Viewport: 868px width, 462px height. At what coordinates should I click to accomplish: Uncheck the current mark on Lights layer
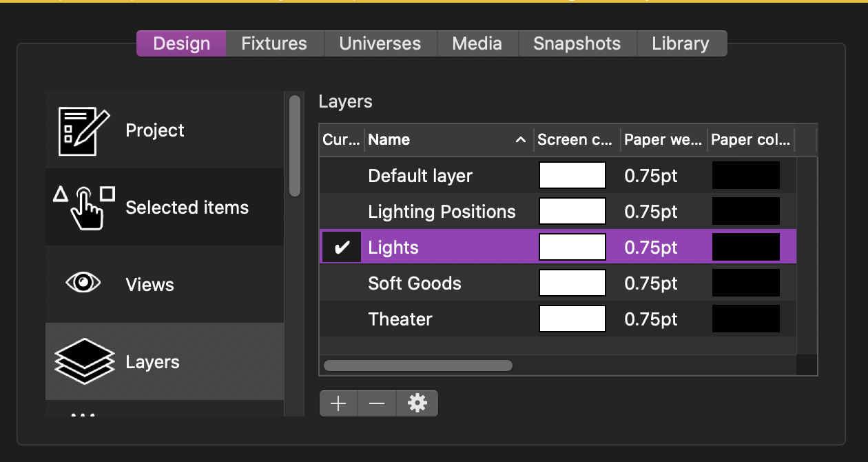pyautogui.click(x=340, y=247)
